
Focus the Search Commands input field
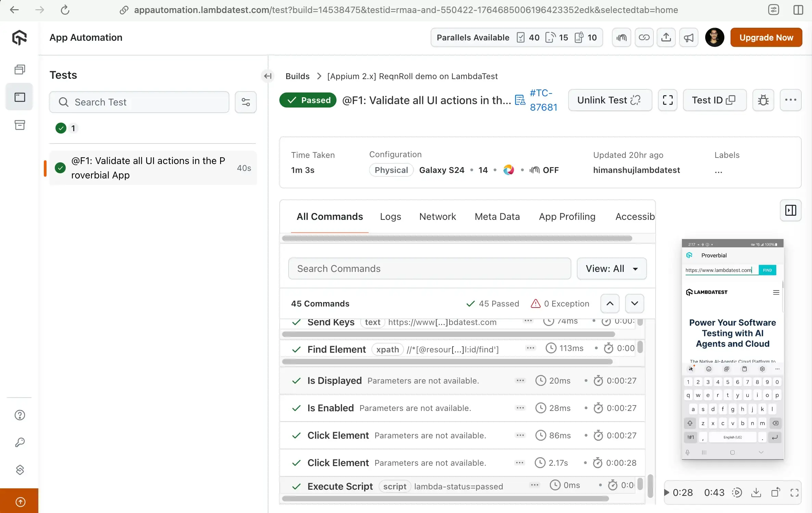click(429, 268)
